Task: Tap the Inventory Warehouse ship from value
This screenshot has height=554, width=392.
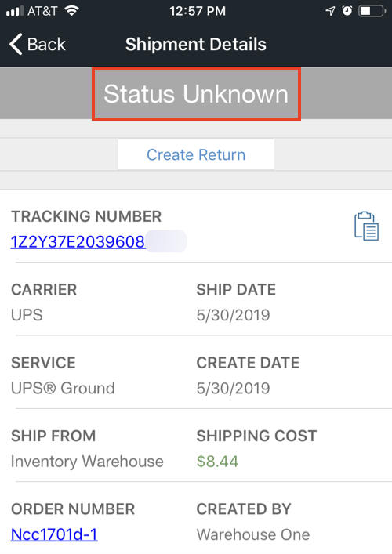Action: (x=87, y=461)
